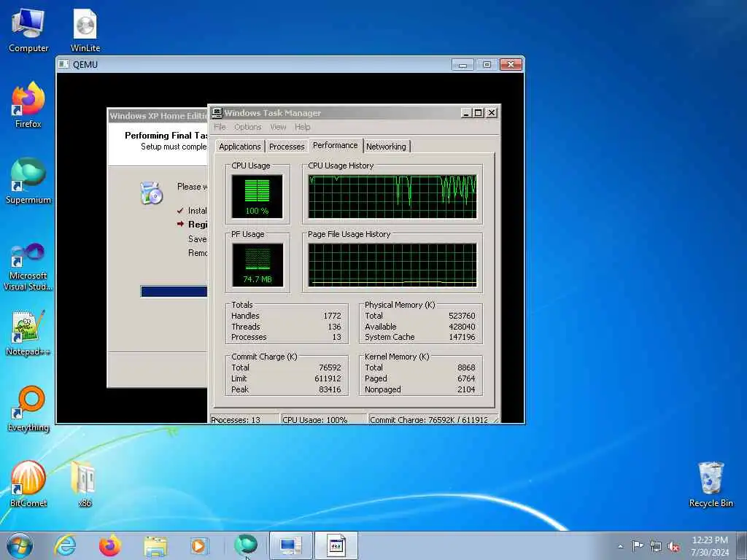Open the WinLite disc image file
747x560 pixels.
click(85, 30)
